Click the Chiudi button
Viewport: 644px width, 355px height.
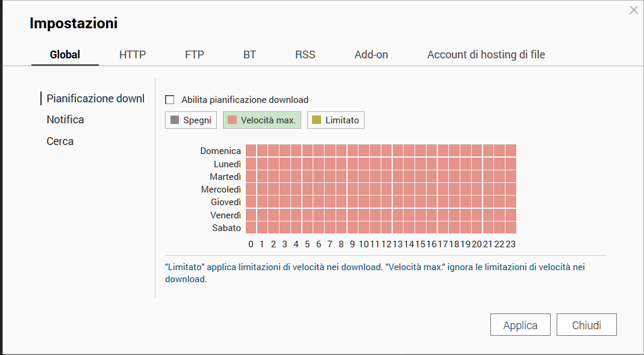coord(586,325)
